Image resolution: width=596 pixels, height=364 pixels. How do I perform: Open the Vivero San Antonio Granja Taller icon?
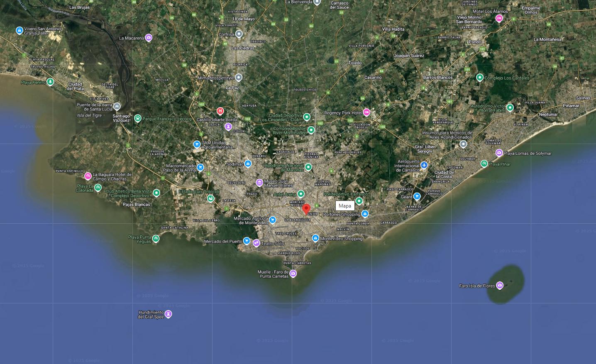[x=19, y=30]
